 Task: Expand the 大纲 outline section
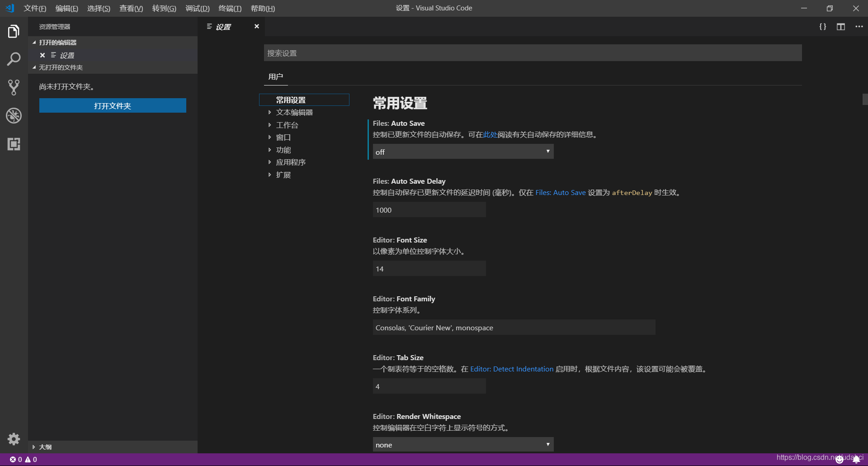[x=113, y=447]
